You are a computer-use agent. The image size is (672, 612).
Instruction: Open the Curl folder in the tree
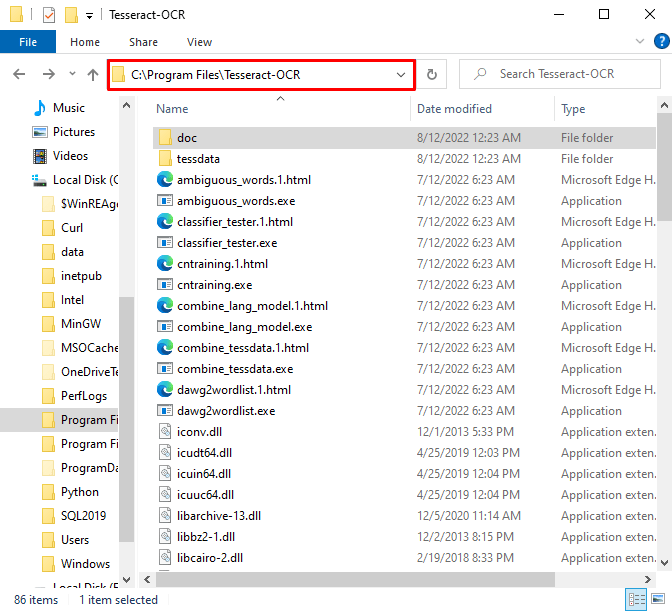[x=72, y=228]
